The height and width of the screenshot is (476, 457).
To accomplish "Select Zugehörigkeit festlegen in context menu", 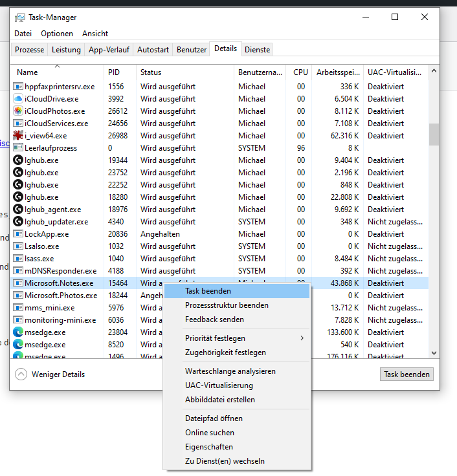I will coord(237,352).
